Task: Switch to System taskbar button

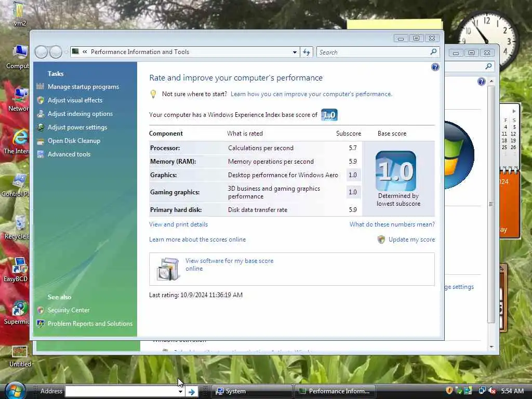Action: (x=251, y=391)
